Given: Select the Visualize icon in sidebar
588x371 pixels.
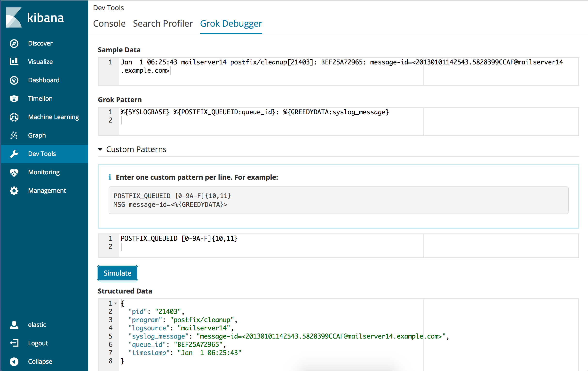Looking at the screenshot, I should click(x=15, y=61).
